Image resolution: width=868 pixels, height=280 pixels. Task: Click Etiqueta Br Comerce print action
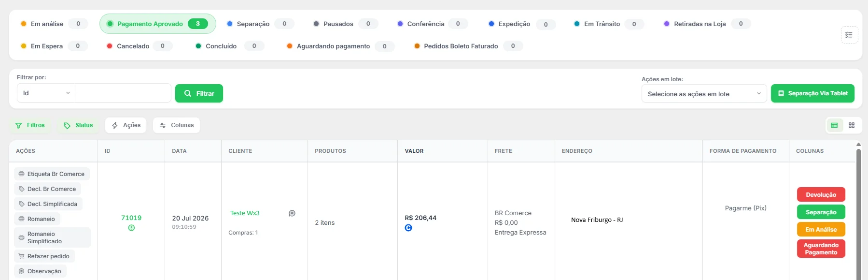click(52, 174)
